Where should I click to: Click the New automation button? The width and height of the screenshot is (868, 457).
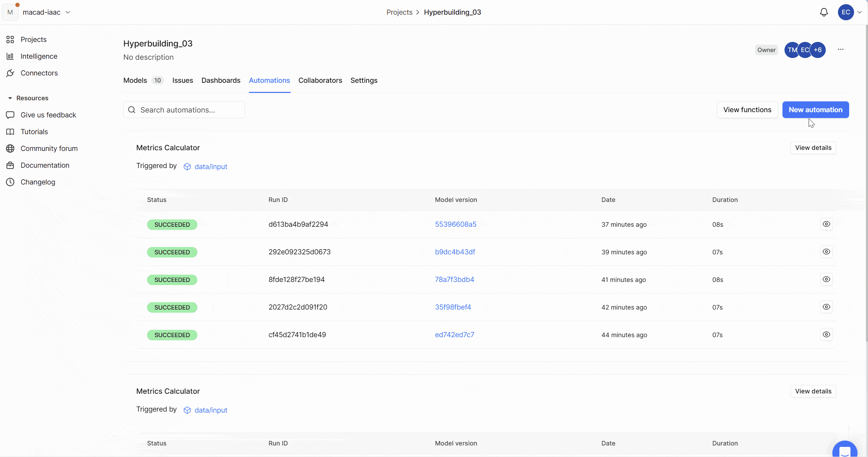coord(815,110)
